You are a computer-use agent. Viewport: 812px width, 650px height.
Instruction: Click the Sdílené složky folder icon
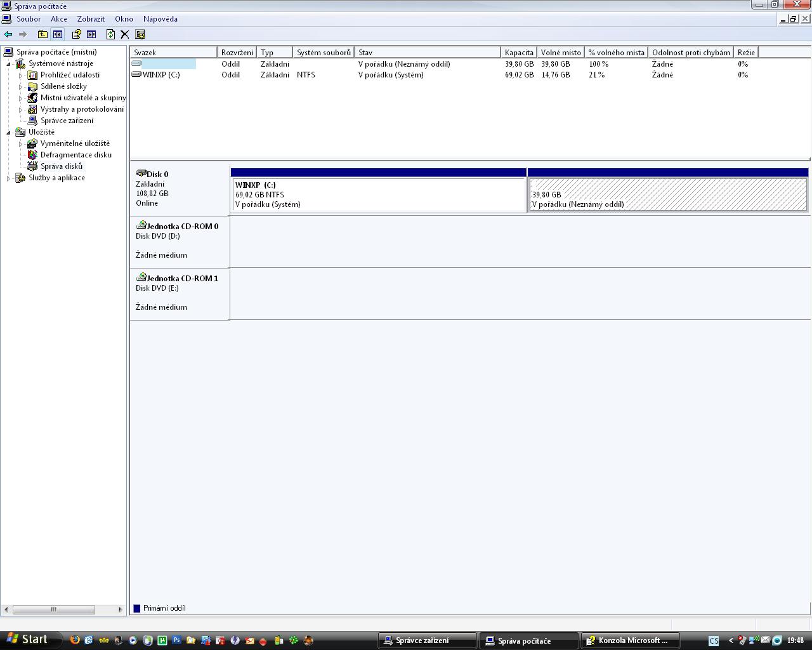point(32,86)
